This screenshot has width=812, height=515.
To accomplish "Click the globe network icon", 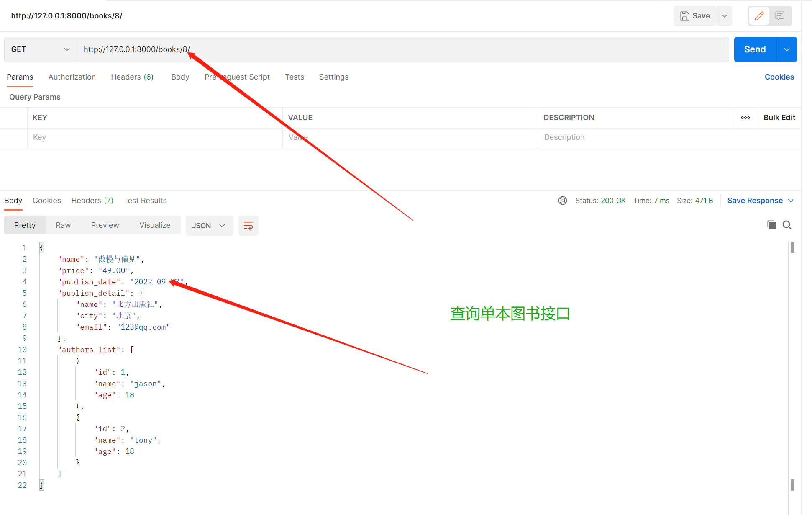I will (563, 201).
